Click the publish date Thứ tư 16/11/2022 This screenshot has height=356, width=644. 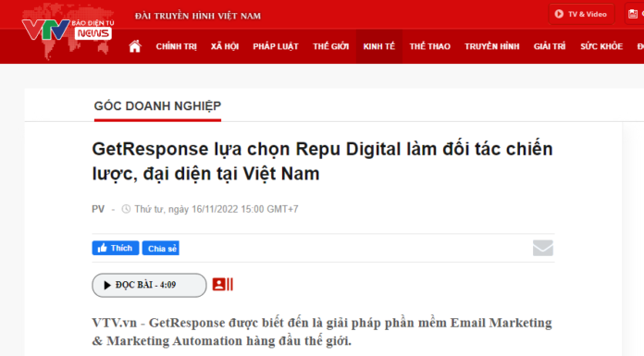click(x=217, y=209)
